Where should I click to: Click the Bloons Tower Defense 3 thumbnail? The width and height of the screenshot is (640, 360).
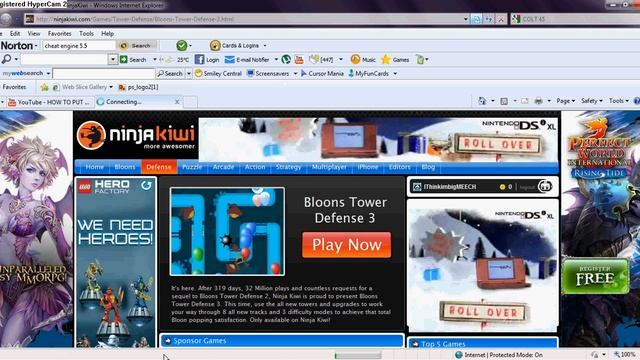pyautogui.click(x=227, y=231)
